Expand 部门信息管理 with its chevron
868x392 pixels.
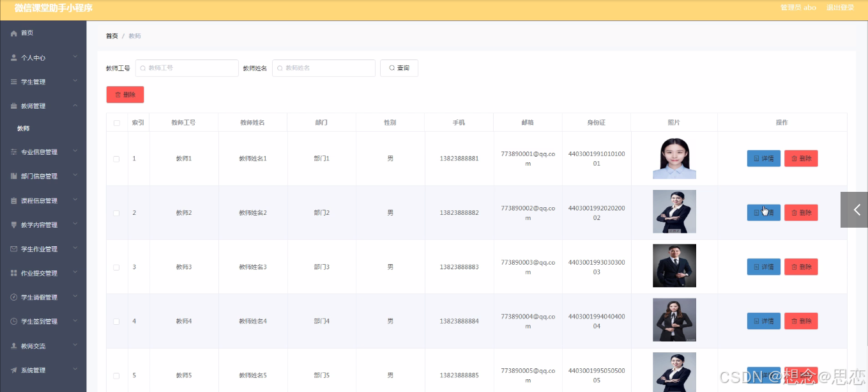pyautogui.click(x=75, y=176)
